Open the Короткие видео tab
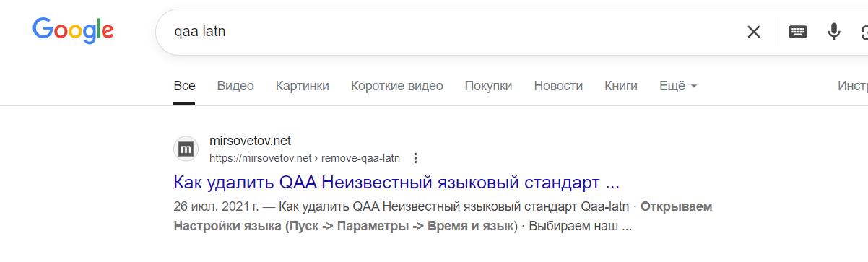This screenshot has height=262, width=868. coord(397,86)
